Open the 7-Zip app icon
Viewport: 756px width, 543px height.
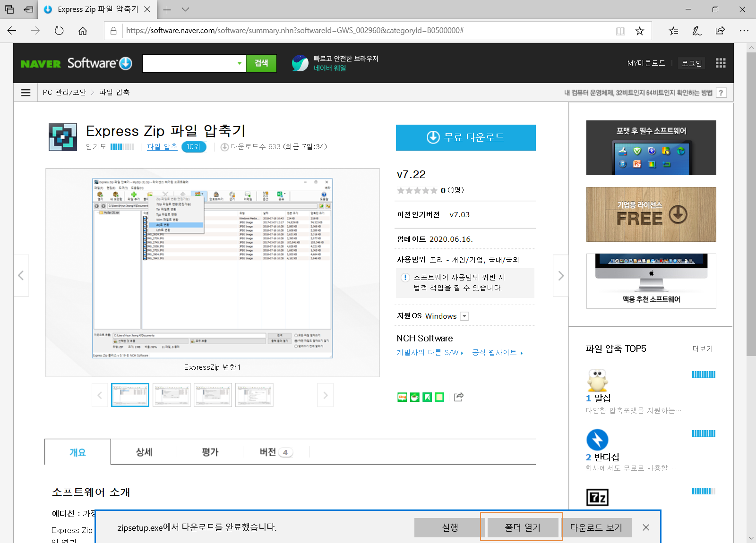pos(597,497)
